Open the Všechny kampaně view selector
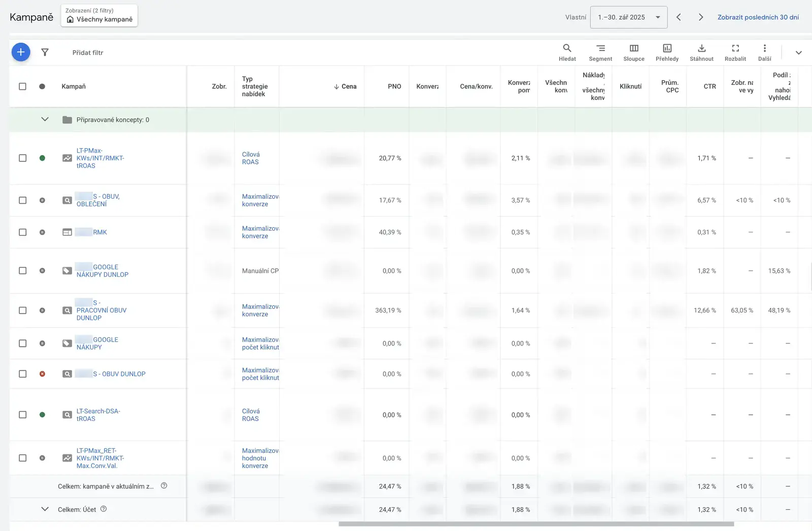 99,16
